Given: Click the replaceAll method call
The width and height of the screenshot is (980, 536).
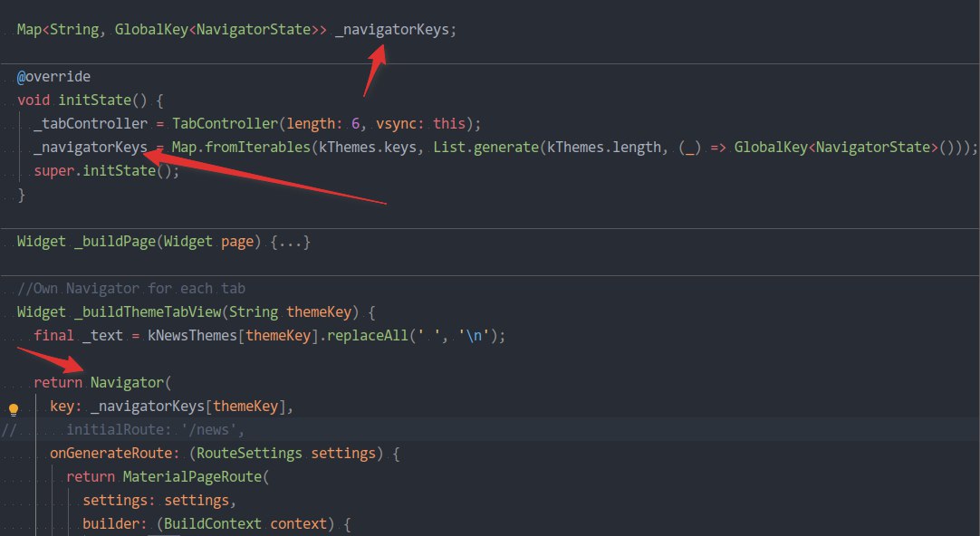Looking at the screenshot, I should pyautogui.click(x=367, y=336).
